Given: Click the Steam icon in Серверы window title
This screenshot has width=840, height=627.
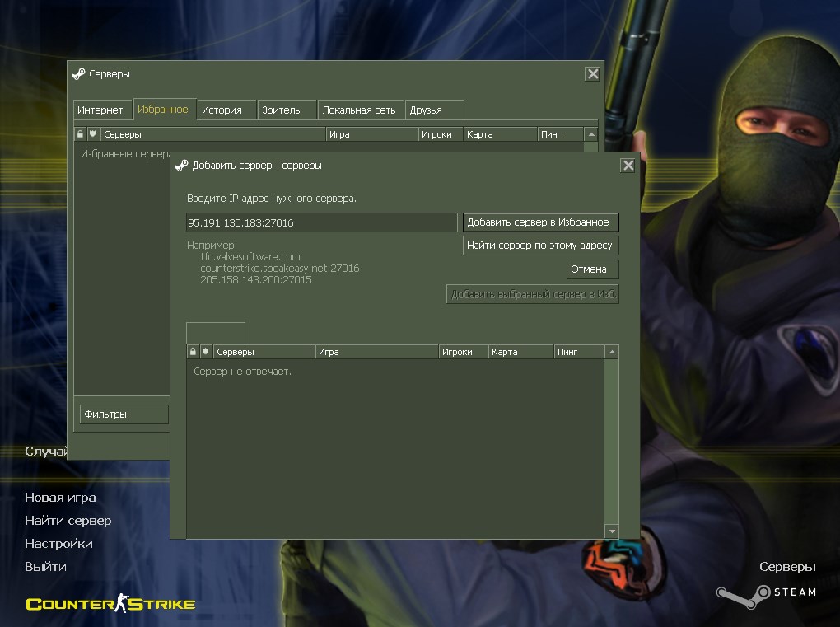Looking at the screenshot, I should (79, 74).
